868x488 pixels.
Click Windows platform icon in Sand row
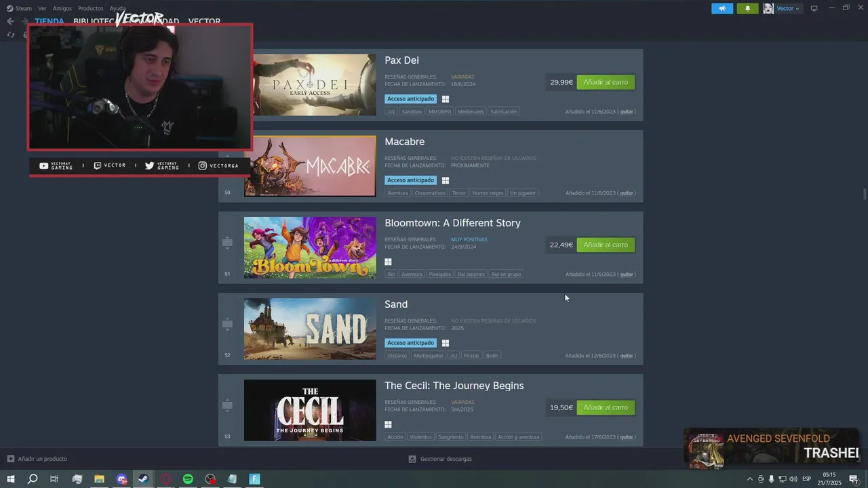(x=446, y=343)
